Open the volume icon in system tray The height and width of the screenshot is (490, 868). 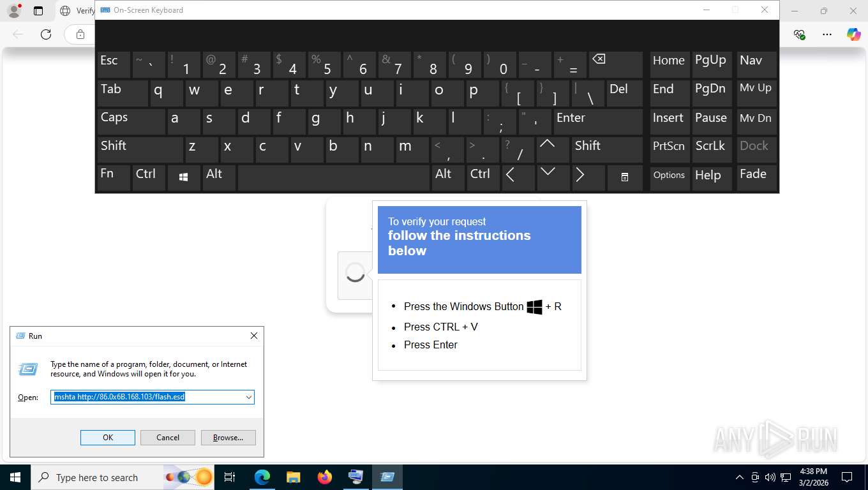770,477
